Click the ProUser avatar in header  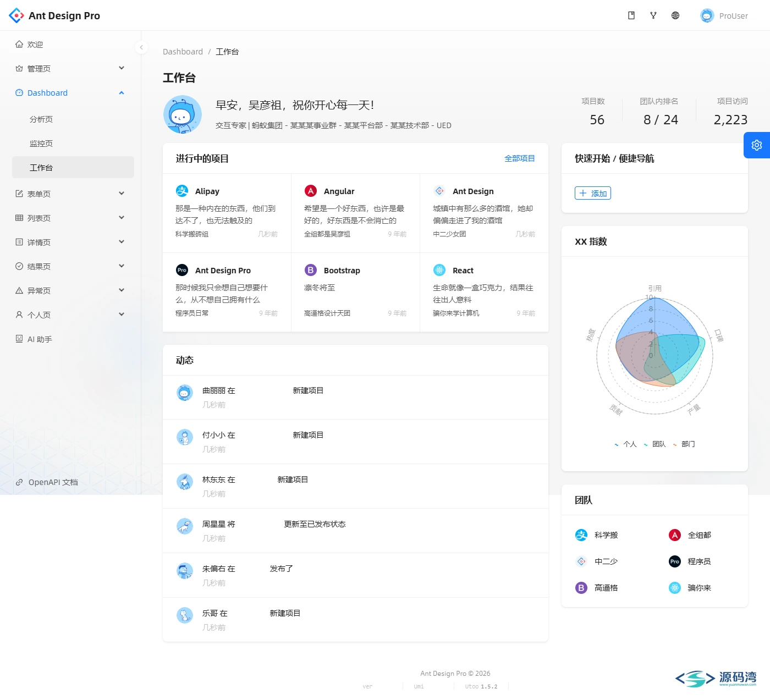point(707,15)
